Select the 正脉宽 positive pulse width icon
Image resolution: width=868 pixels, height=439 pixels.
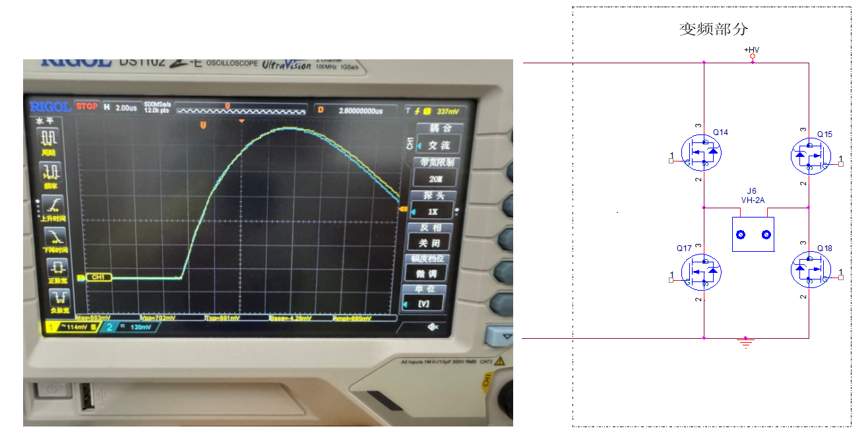tap(57, 269)
